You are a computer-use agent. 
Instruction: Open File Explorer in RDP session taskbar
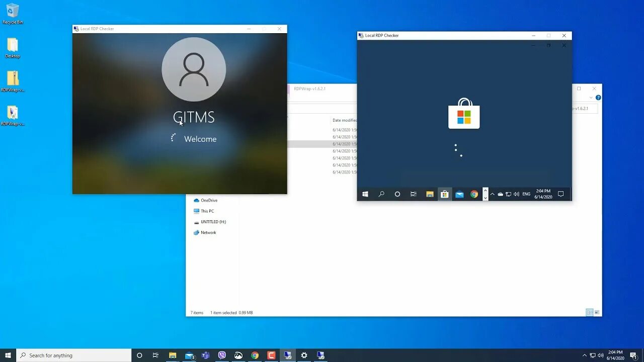(x=430, y=194)
